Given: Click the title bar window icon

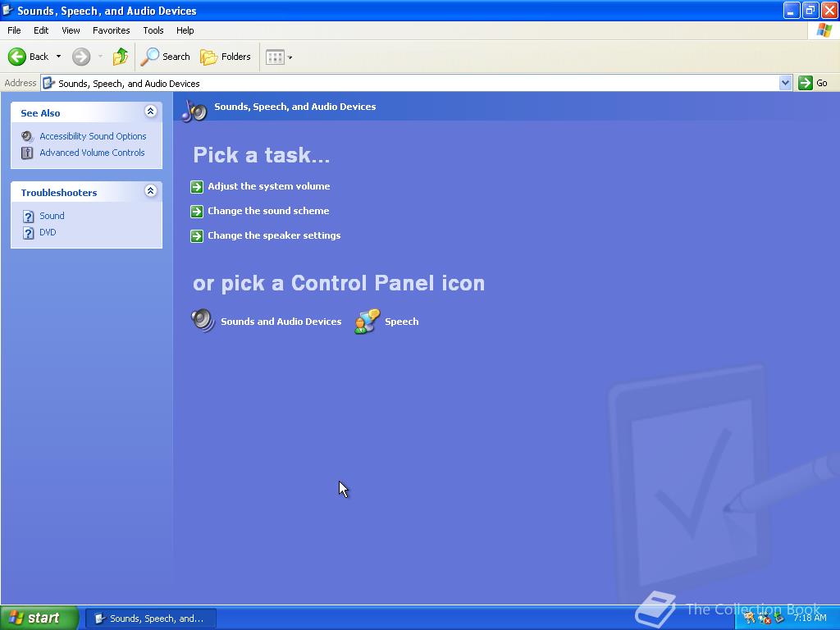Looking at the screenshot, I should pos(8,10).
